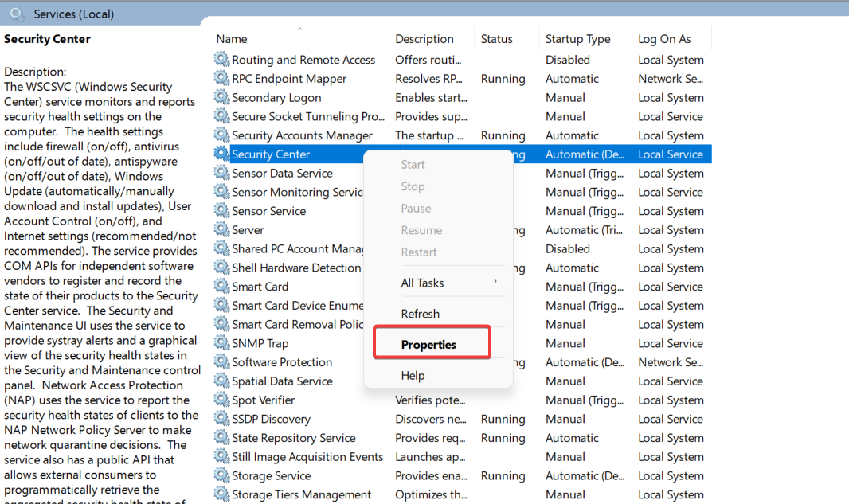The image size is (849, 504).
Task: Click gear icon beside Sensor Monitoring Service
Action: [221, 191]
